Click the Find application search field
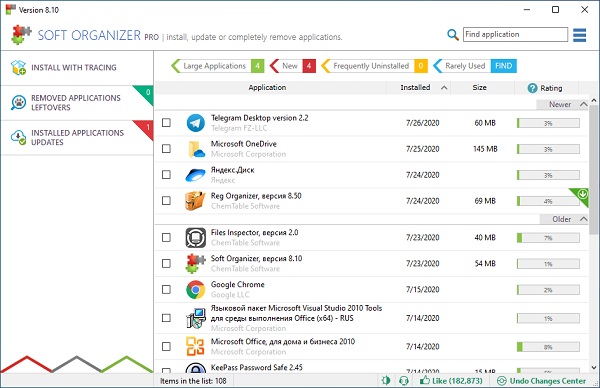 pos(515,34)
